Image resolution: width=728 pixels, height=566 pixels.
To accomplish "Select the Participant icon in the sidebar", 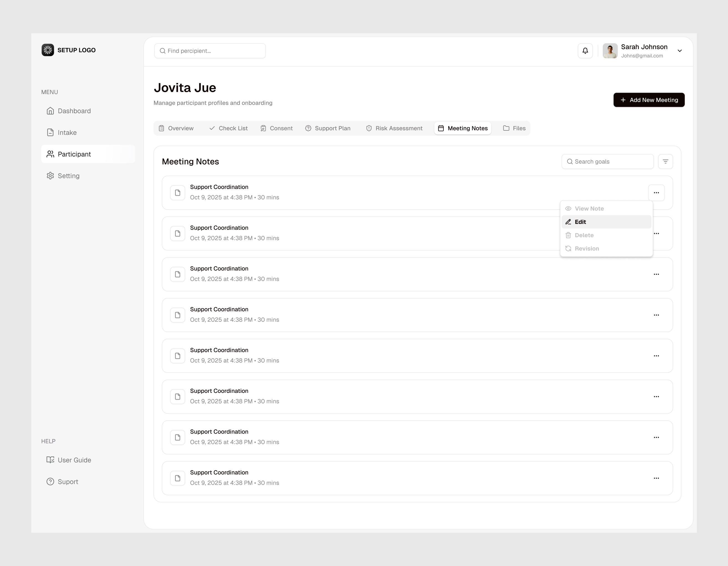I will pos(50,154).
